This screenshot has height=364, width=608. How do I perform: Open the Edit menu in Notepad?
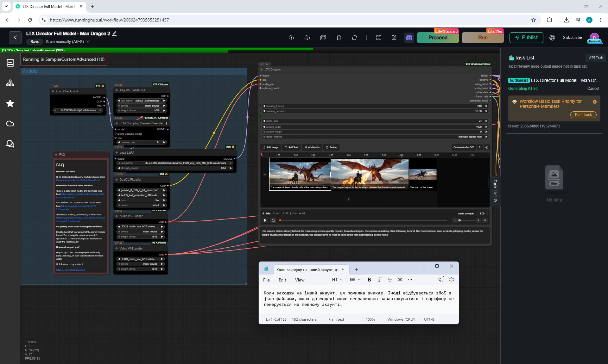pos(282,280)
